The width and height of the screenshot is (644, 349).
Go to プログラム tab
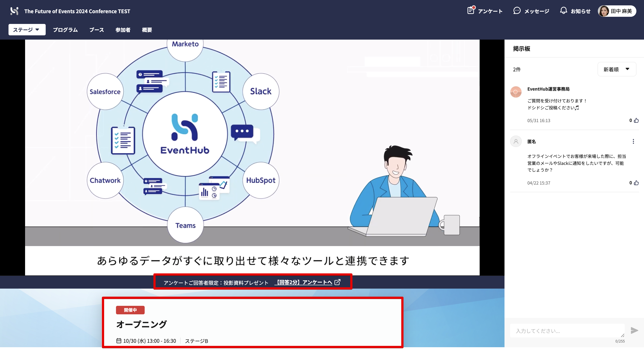65,30
